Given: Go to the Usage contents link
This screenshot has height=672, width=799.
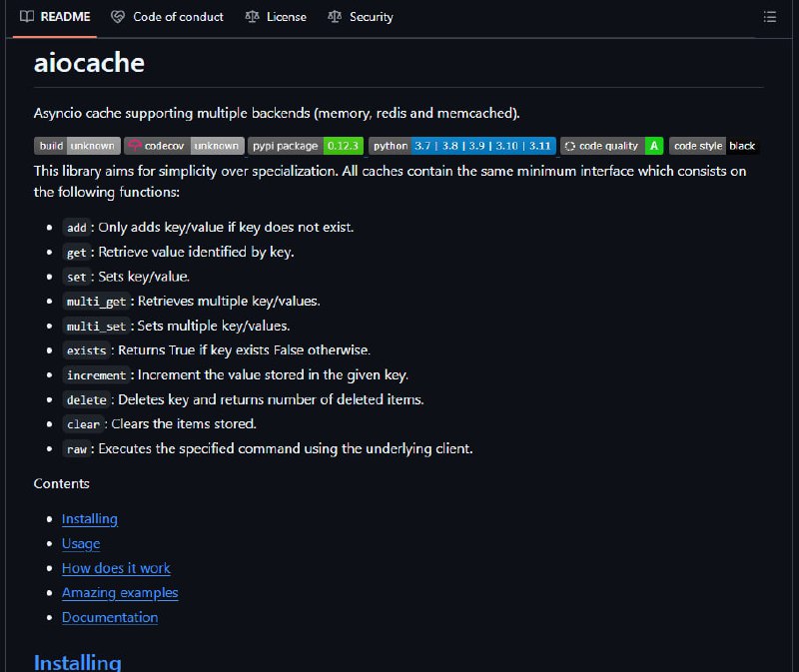Looking at the screenshot, I should click(x=81, y=543).
